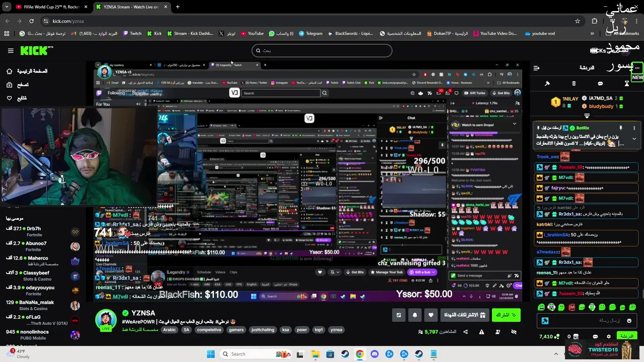This screenshot has height=362, width=644.
Task: Select the Arabic stream tag
Action: [x=170, y=330]
